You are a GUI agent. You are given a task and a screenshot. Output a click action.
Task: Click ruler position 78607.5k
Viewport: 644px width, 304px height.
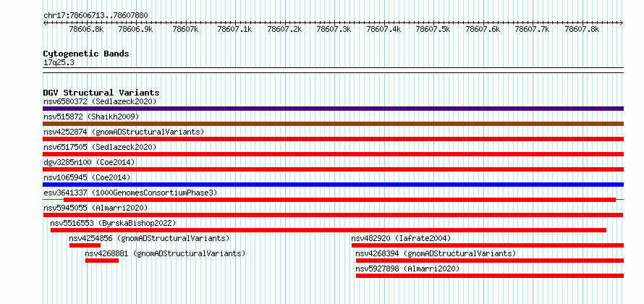click(433, 29)
